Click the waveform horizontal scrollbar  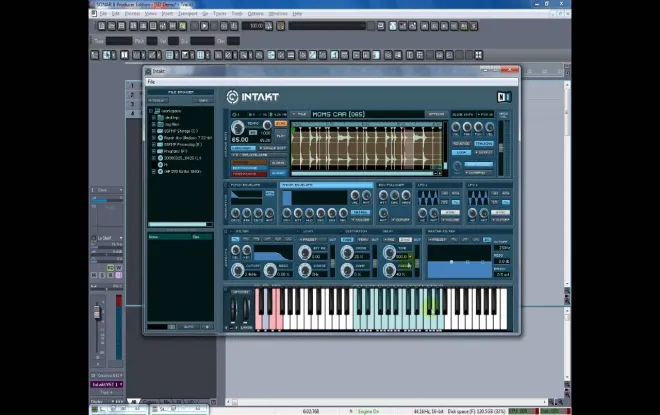pyautogui.click(x=362, y=173)
